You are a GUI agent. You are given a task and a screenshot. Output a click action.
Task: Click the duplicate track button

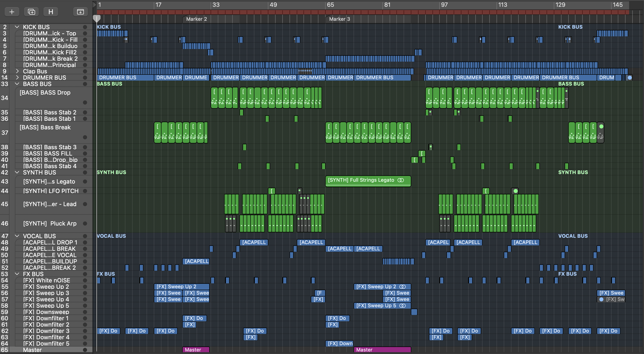pyautogui.click(x=31, y=12)
